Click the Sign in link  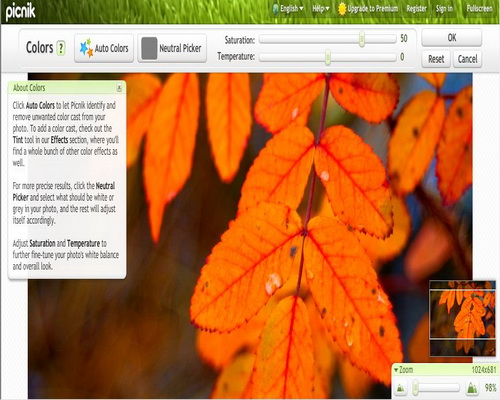tap(444, 9)
